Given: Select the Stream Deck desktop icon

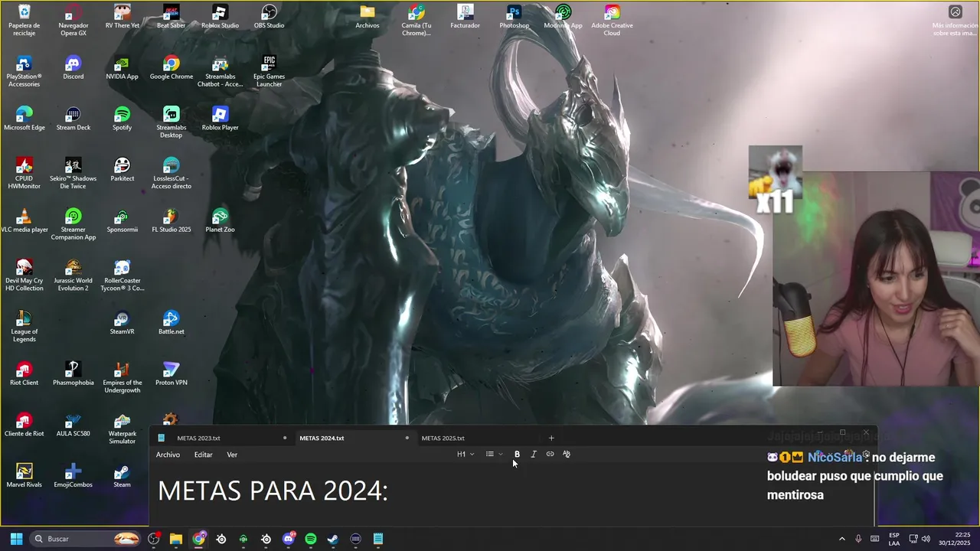Looking at the screenshot, I should pyautogui.click(x=73, y=119).
